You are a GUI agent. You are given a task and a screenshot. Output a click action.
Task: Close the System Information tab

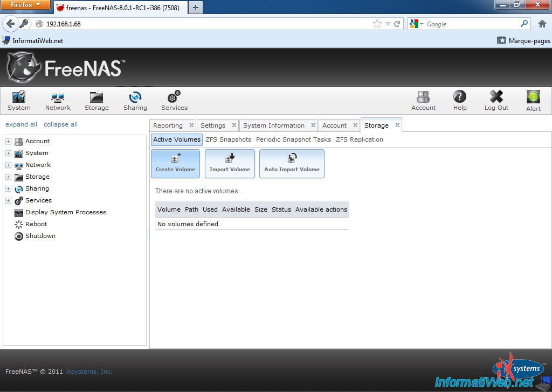click(x=313, y=125)
